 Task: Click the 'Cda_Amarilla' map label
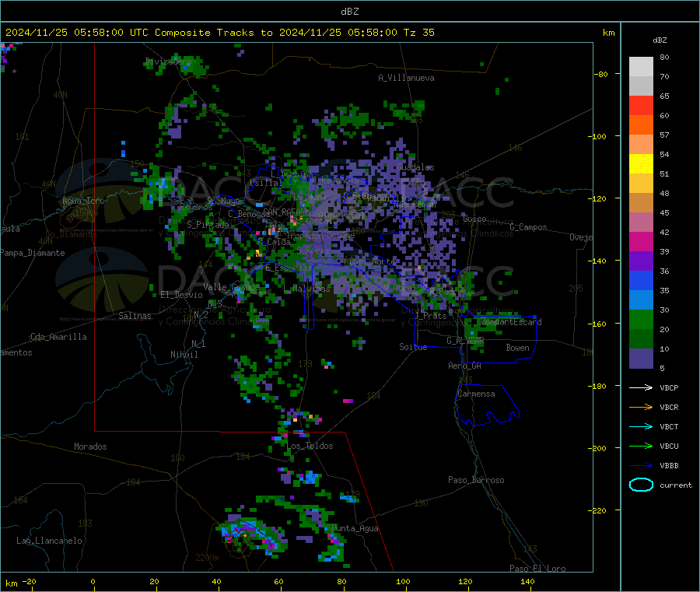point(58,337)
